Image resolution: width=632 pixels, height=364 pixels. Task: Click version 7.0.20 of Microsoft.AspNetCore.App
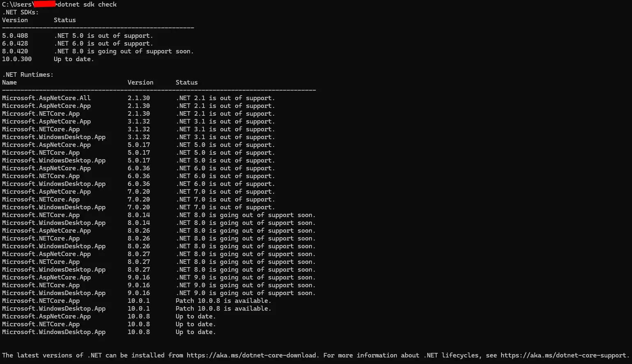[139, 192]
